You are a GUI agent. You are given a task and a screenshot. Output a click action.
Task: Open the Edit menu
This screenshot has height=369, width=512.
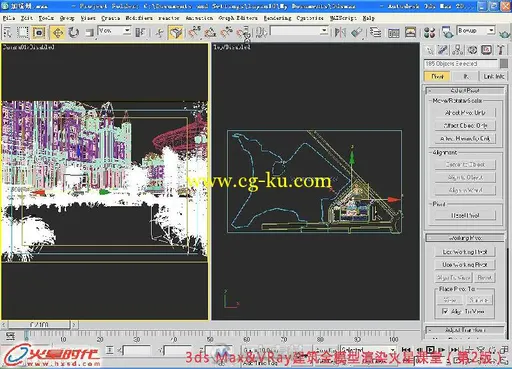pos(27,18)
